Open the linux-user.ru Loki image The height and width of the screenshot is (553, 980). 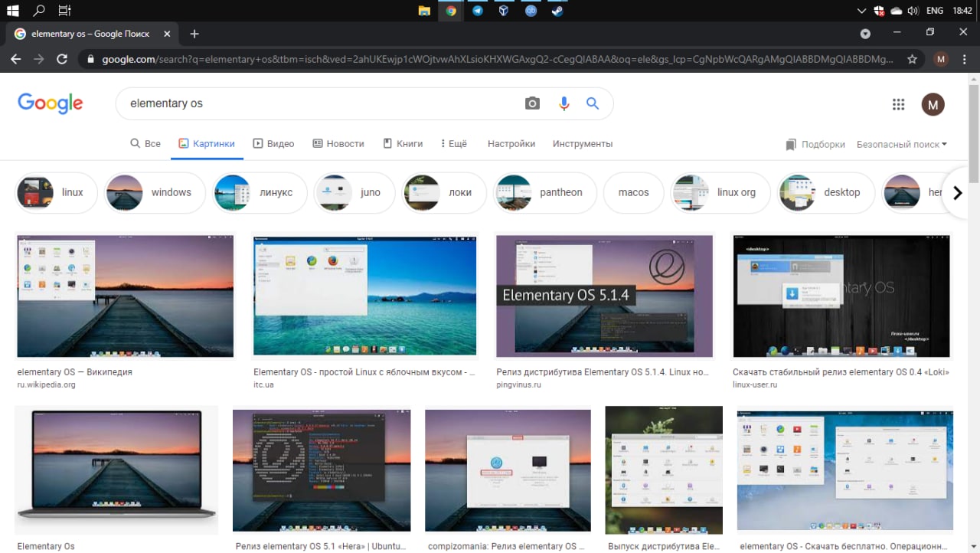coord(841,296)
